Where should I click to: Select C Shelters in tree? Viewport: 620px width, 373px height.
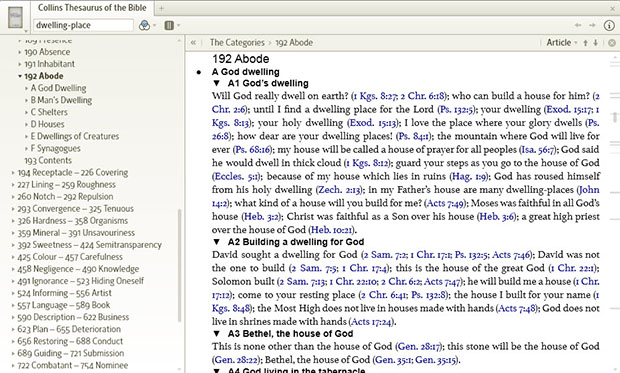pyautogui.click(x=49, y=112)
